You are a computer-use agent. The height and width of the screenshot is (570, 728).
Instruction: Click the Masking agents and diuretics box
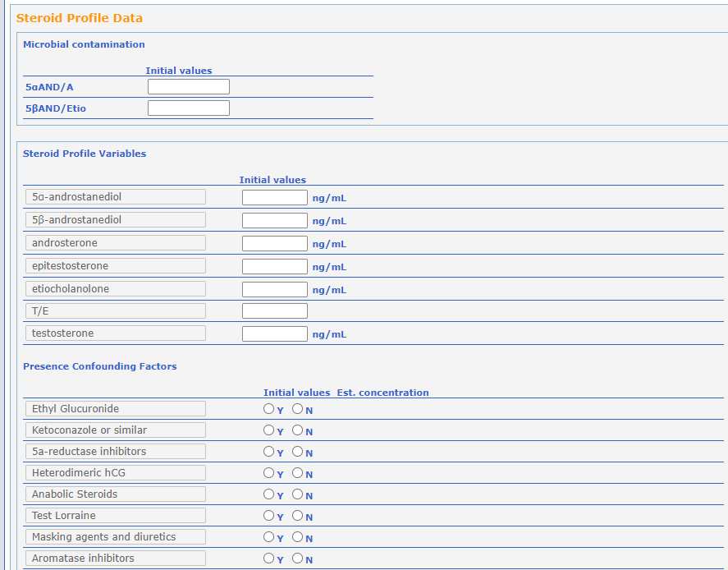pyautogui.click(x=116, y=537)
